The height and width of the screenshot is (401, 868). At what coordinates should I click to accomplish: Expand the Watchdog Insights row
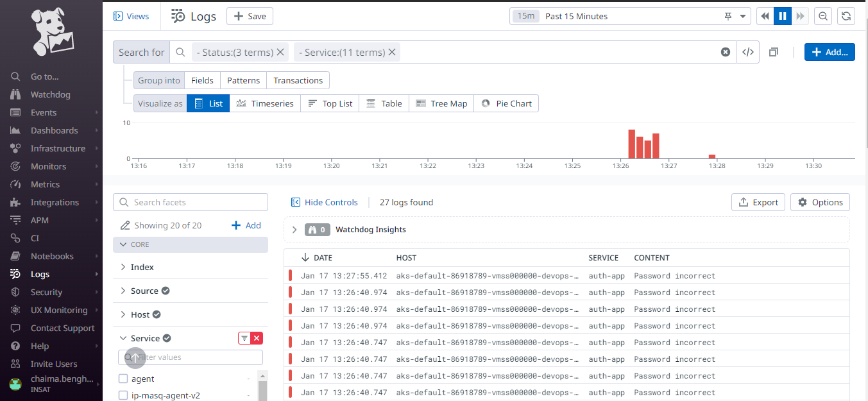294,229
